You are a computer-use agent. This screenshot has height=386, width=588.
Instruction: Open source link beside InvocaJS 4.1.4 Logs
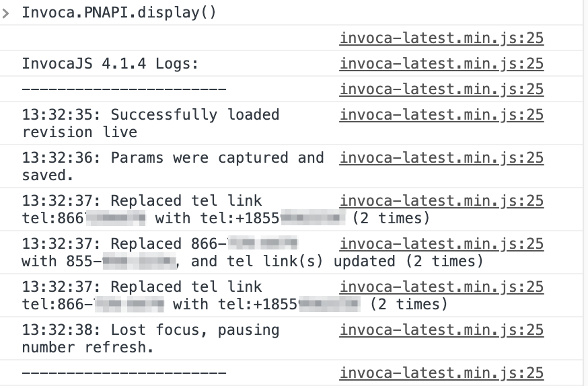click(441, 64)
